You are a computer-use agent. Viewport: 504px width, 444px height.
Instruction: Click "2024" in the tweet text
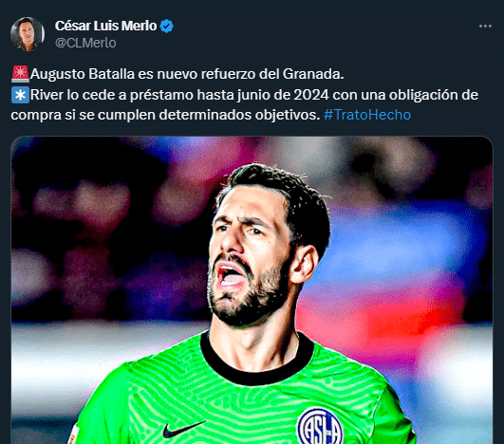tap(311, 95)
